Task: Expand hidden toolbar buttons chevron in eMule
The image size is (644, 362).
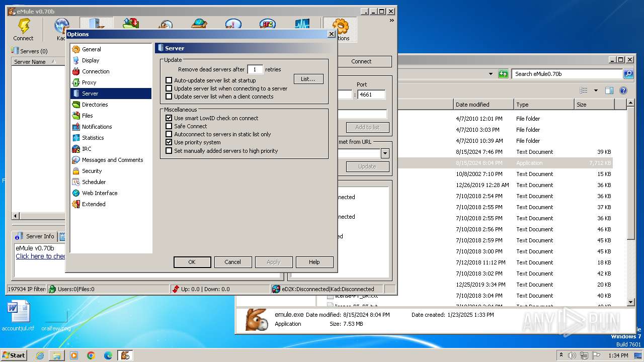Action: pos(391,21)
